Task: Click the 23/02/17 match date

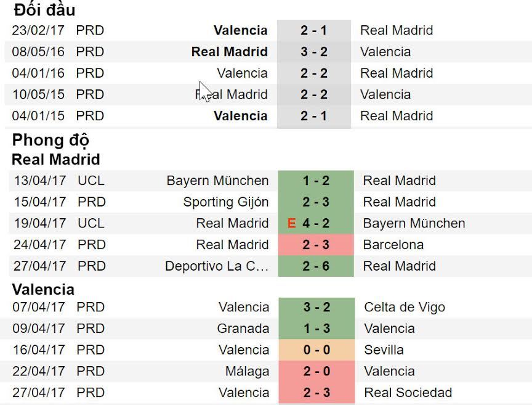Action: click(38, 30)
